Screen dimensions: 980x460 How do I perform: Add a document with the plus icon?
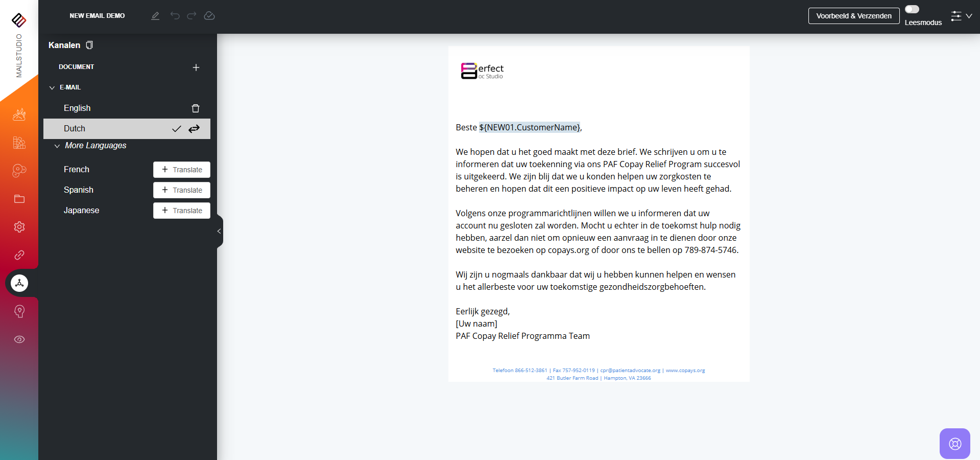[196, 67]
